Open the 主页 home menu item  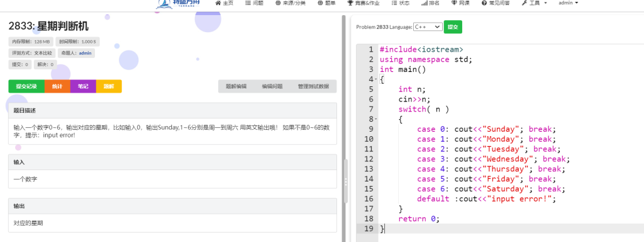pyautogui.click(x=225, y=3)
